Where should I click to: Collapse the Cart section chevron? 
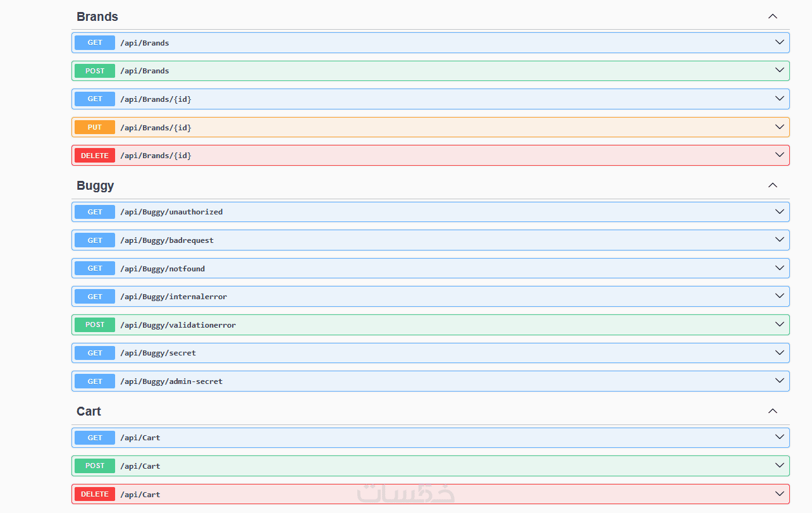(772, 411)
